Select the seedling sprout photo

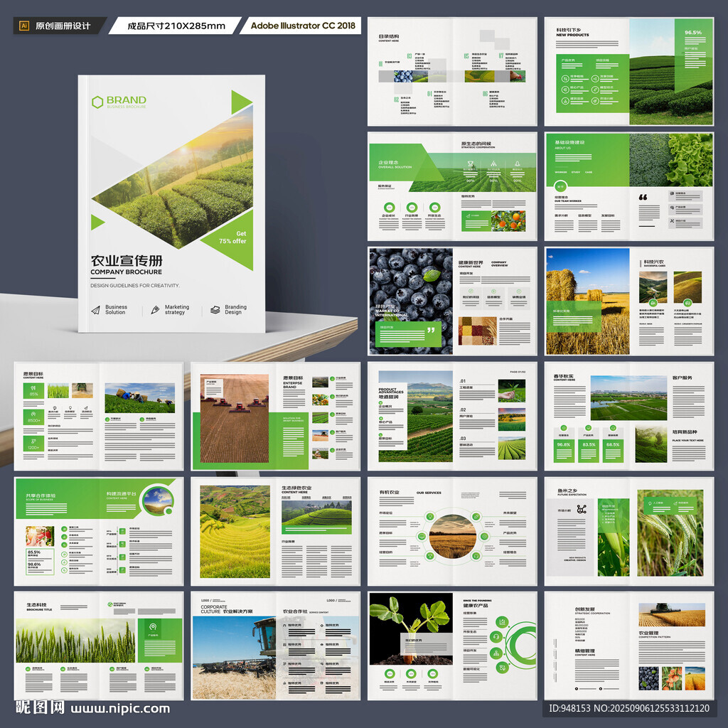coord(411,629)
